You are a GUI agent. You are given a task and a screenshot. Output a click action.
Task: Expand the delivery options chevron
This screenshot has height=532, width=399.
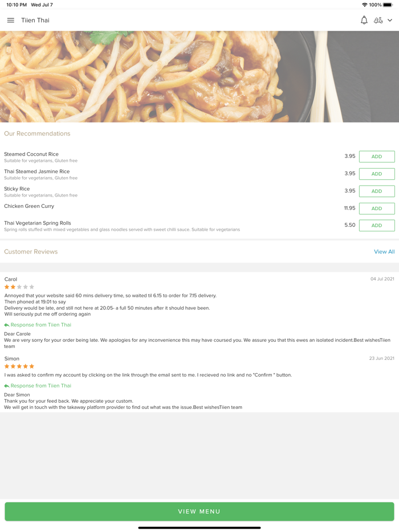click(390, 21)
